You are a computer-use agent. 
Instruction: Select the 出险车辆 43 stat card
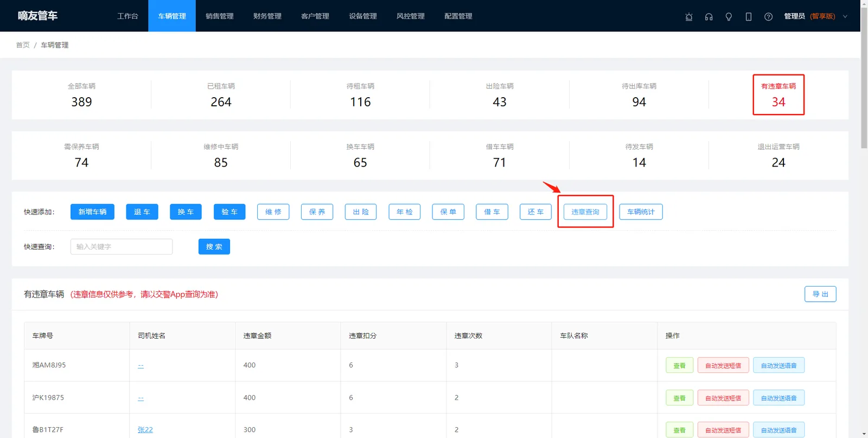pos(500,95)
